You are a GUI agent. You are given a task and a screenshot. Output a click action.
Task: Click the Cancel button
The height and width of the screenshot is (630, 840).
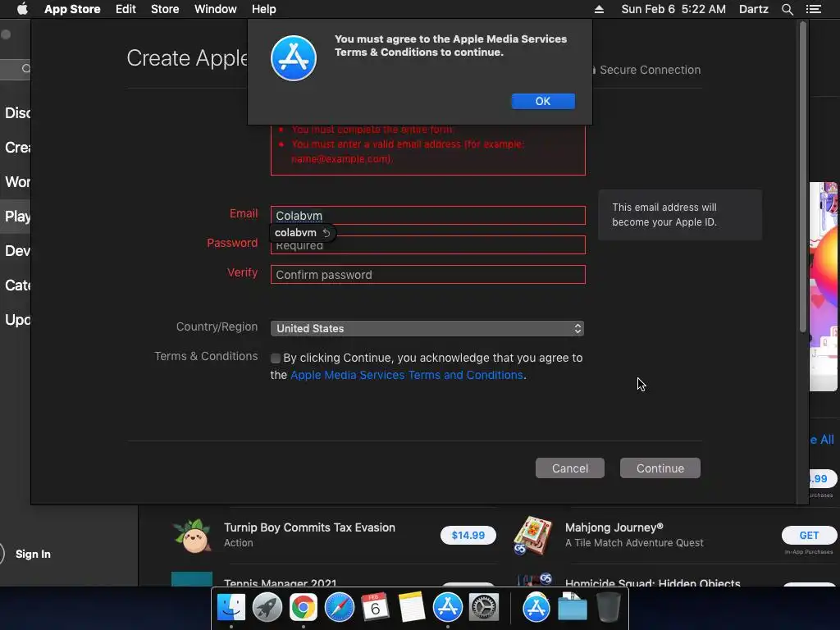pos(570,468)
